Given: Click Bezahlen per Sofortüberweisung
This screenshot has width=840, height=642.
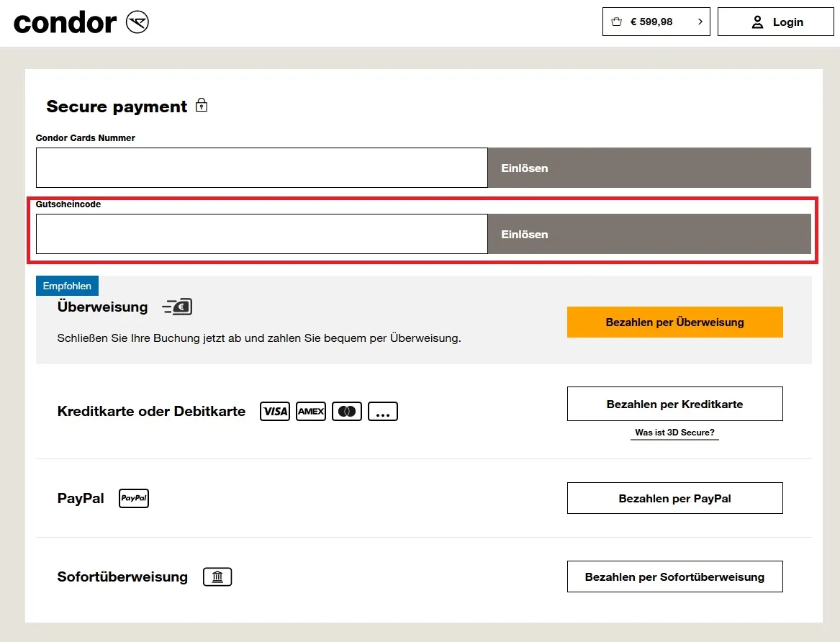Looking at the screenshot, I should [674, 576].
